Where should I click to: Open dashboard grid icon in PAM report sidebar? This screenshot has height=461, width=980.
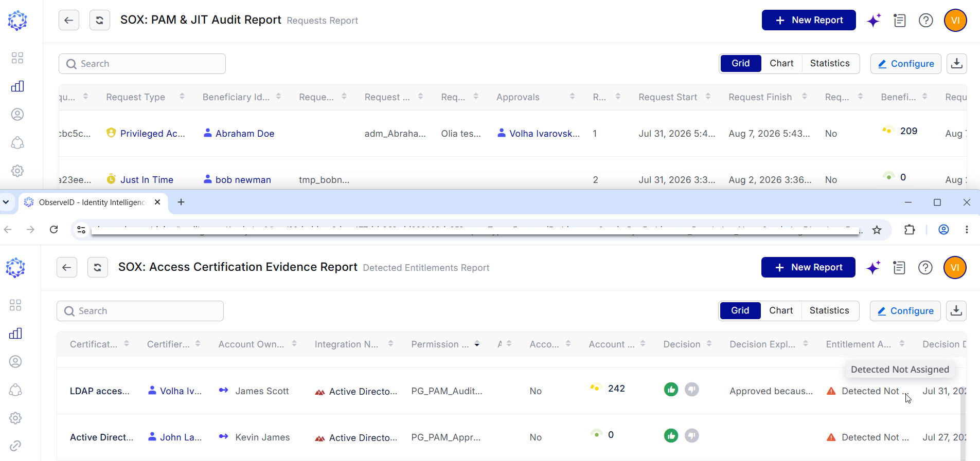[17, 58]
